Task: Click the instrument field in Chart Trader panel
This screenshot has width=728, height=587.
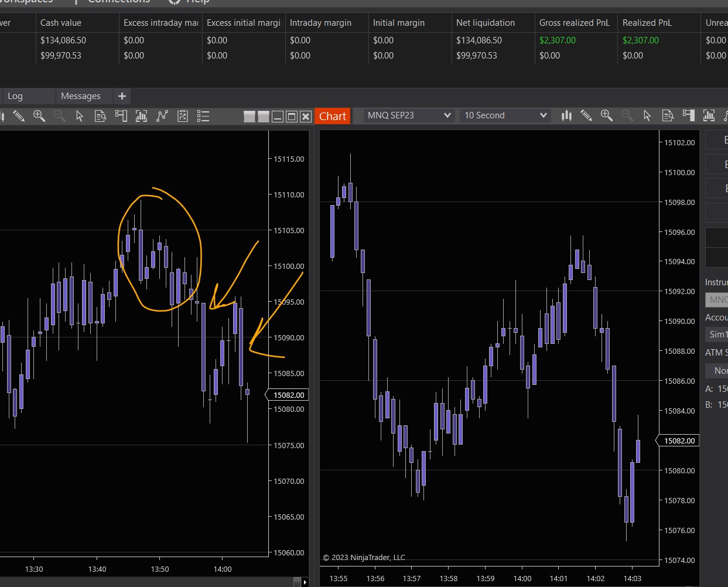Action: [717, 300]
